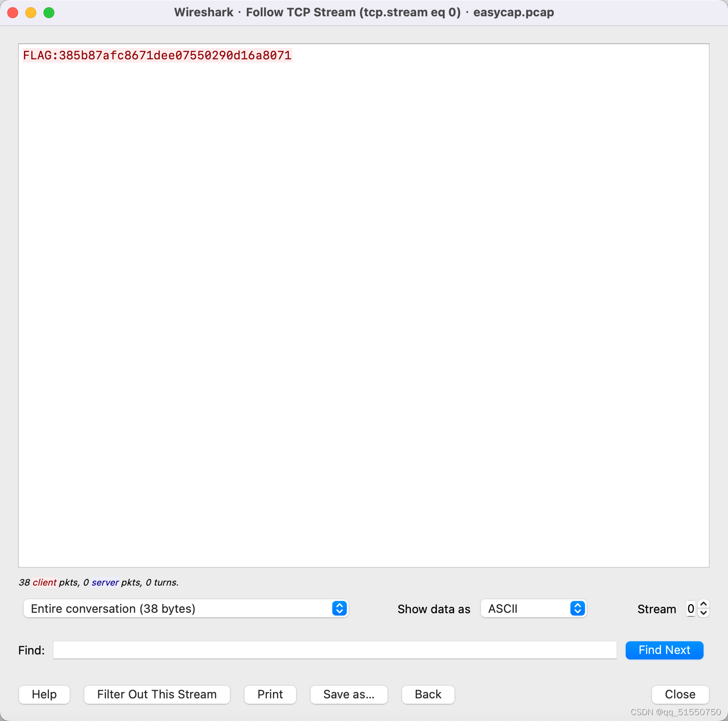Click the FLAG text line in stream
Viewport: 728px width, 721px height.
pos(157,55)
